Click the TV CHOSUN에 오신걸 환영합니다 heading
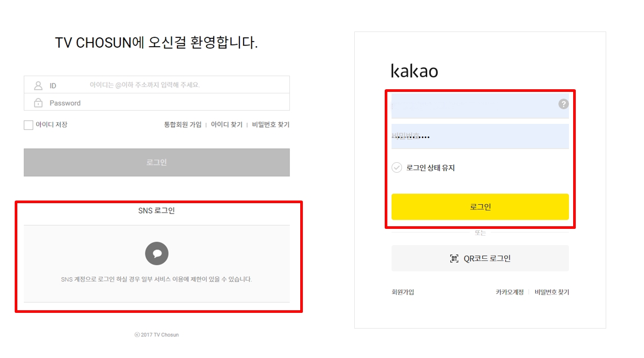 156,43
